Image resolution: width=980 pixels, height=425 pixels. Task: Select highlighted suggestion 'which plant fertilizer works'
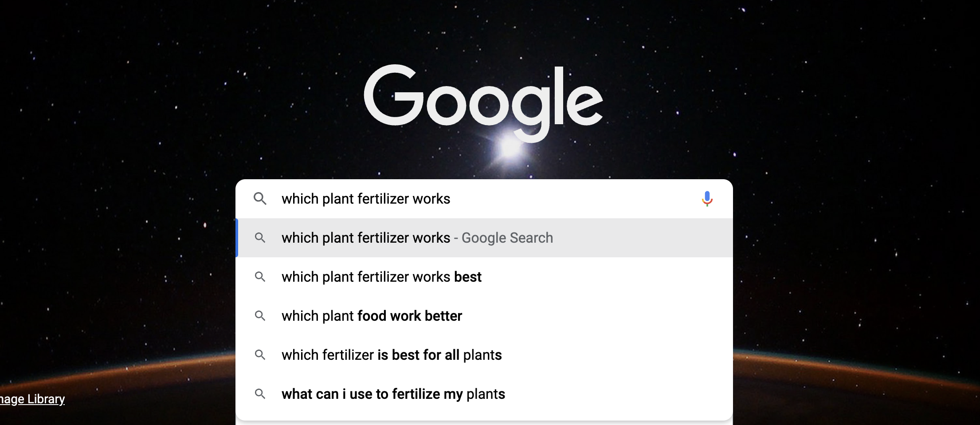tap(484, 238)
